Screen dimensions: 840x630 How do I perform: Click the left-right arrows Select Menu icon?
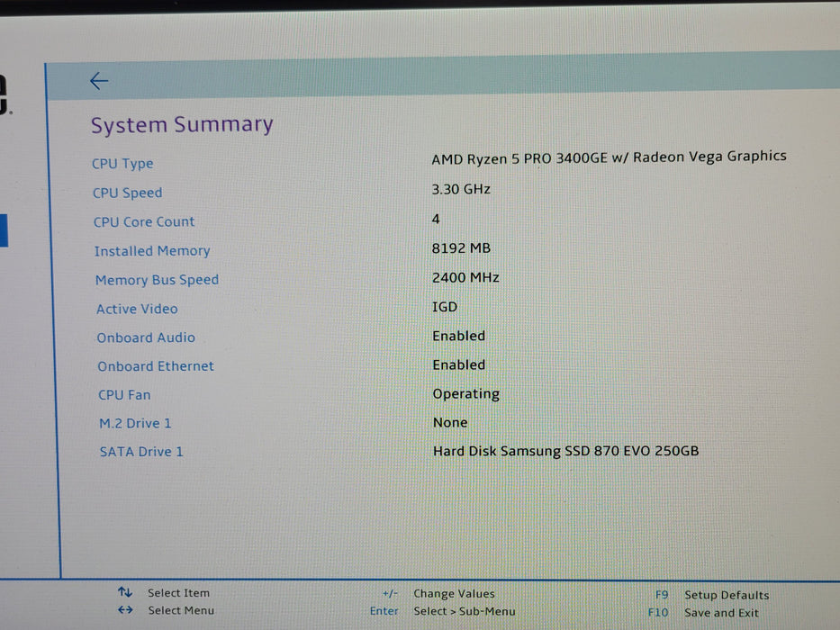(x=125, y=609)
